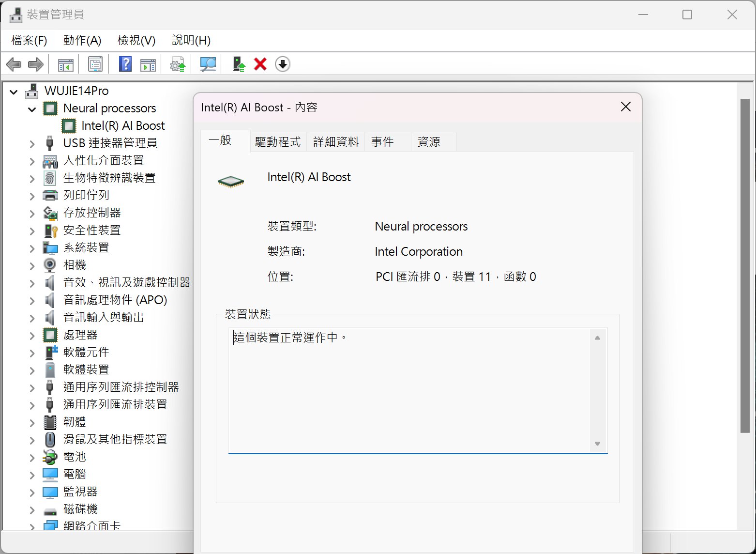Click the 列印佇列 printer icon
The width and height of the screenshot is (756, 554).
click(50, 196)
